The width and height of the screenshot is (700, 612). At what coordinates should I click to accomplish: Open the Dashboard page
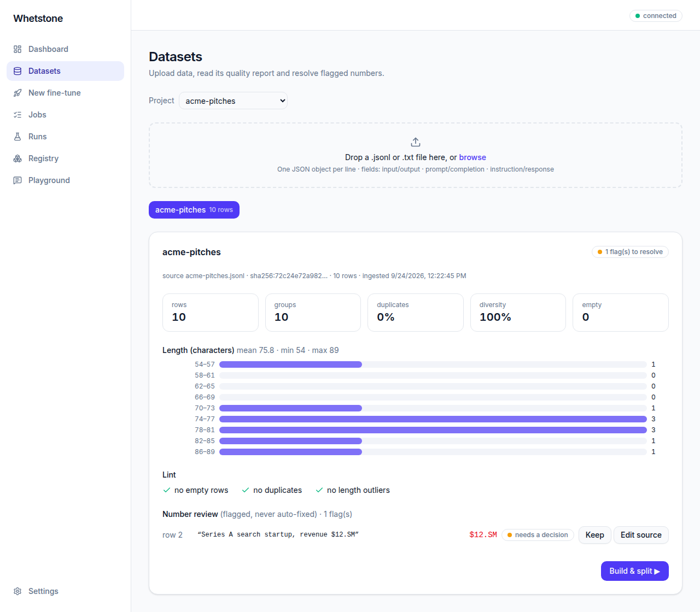pos(66,49)
